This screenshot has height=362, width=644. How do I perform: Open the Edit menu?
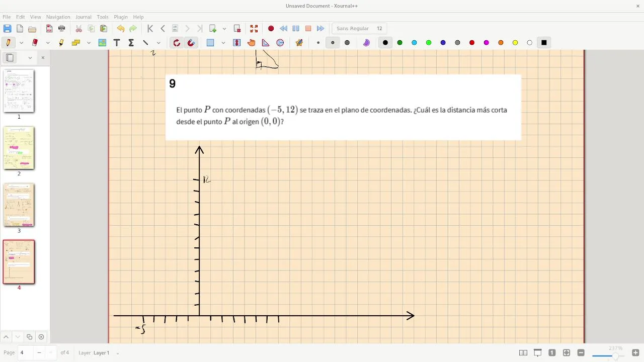point(20,17)
